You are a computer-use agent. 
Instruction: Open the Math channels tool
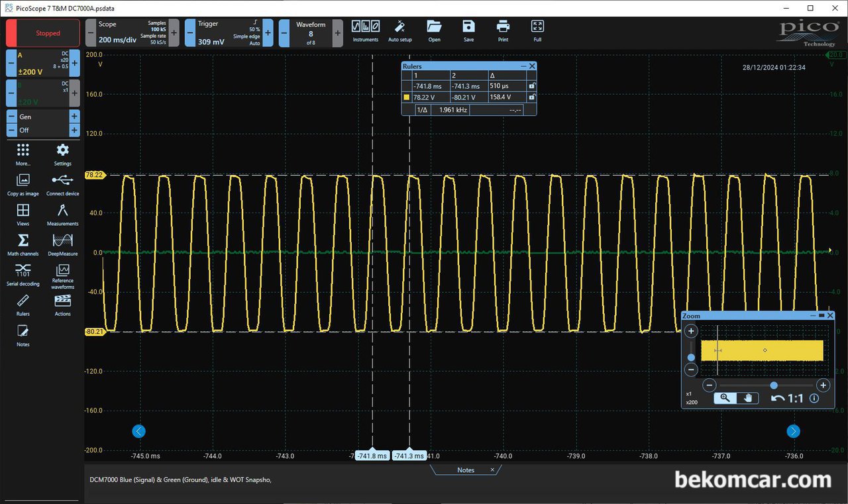[x=23, y=244]
